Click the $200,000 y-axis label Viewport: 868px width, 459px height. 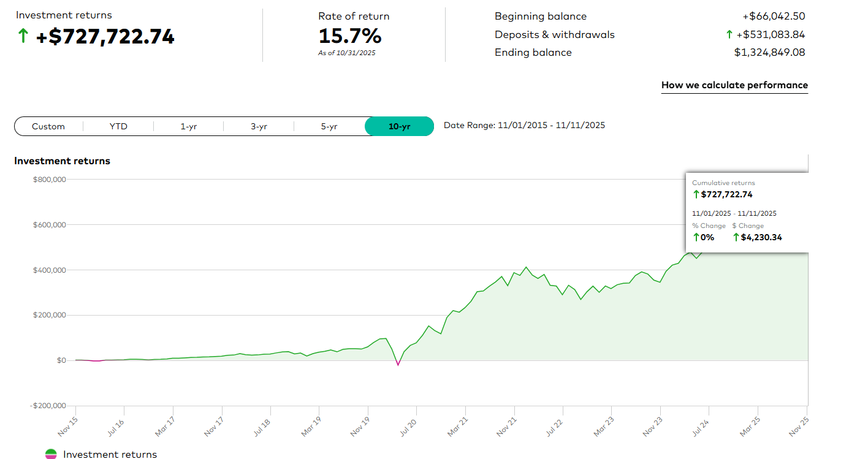coord(50,316)
